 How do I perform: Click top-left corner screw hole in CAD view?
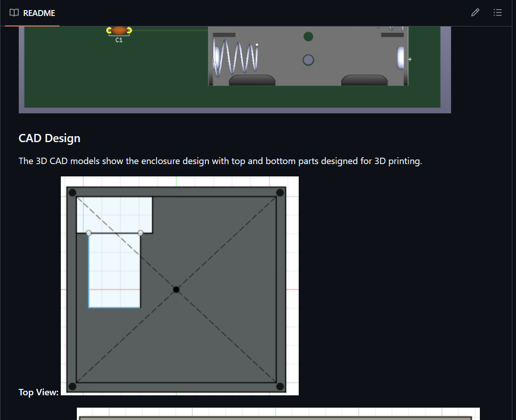coord(72,193)
